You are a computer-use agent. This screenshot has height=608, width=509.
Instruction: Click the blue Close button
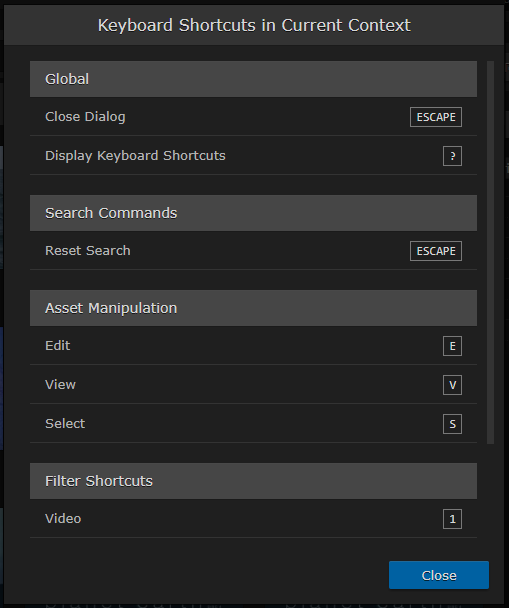(x=439, y=575)
